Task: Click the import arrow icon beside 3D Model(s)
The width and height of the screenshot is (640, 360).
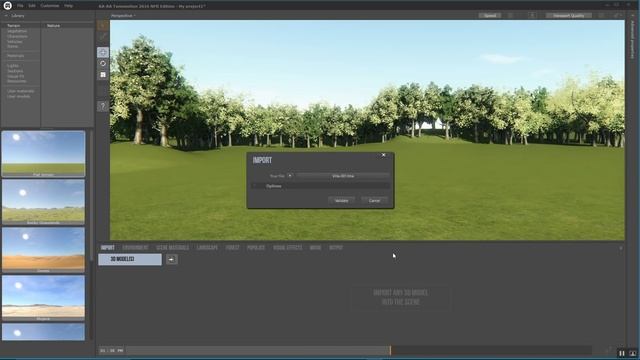Action: click(171, 259)
